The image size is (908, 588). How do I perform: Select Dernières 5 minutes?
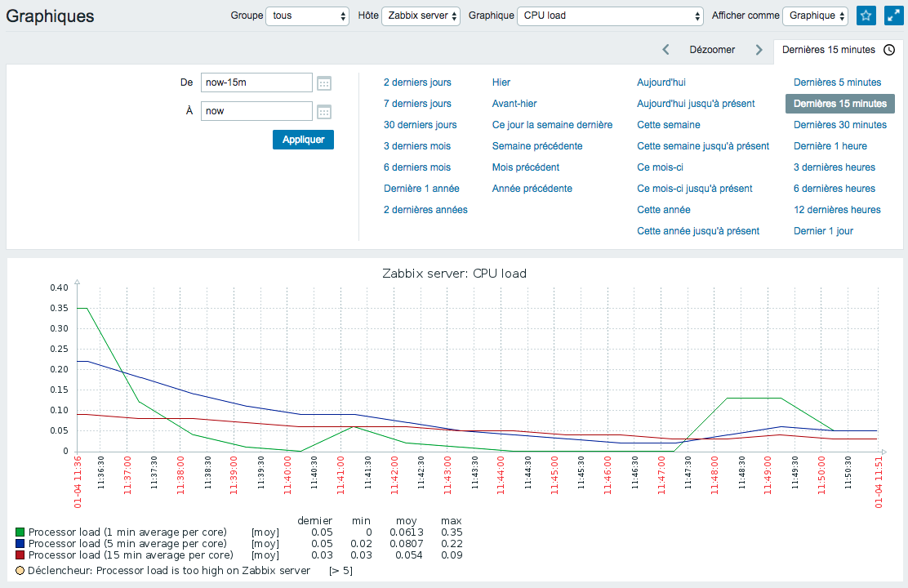point(837,82)
